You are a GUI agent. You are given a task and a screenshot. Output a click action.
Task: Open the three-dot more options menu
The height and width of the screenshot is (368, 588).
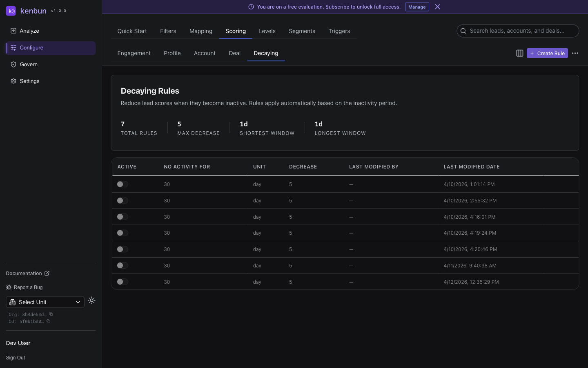point(575,53)
